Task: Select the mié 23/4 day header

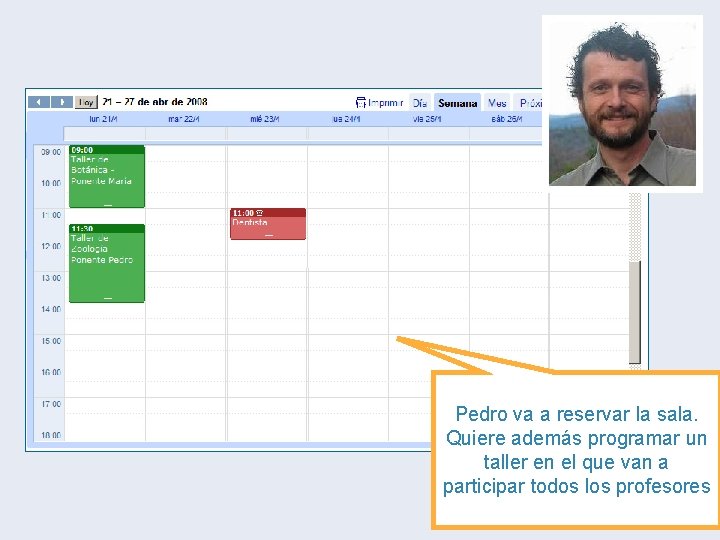Action: pyautogui.click(x=264, y=119)
